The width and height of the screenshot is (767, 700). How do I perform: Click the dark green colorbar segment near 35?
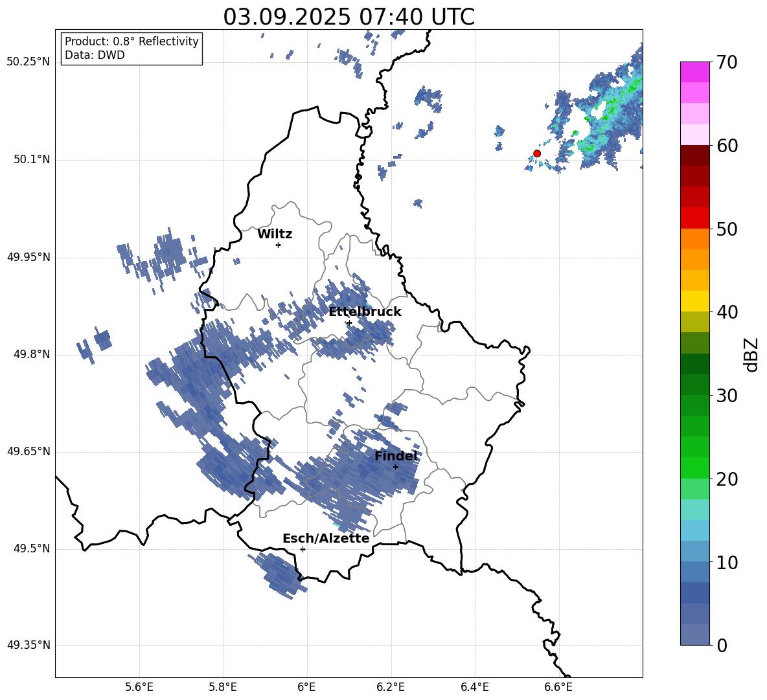point(694,364)
